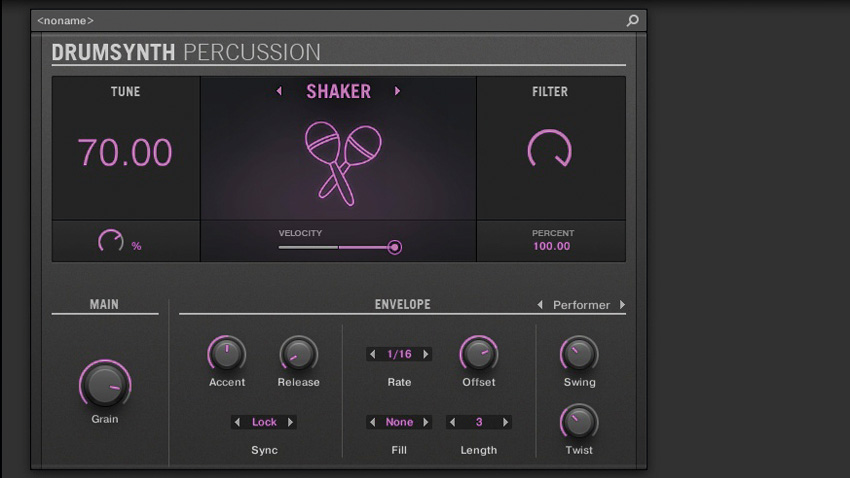Click the PERCENT label
Image resolution: width=850 pixels, height=478 pixels.
552,233
